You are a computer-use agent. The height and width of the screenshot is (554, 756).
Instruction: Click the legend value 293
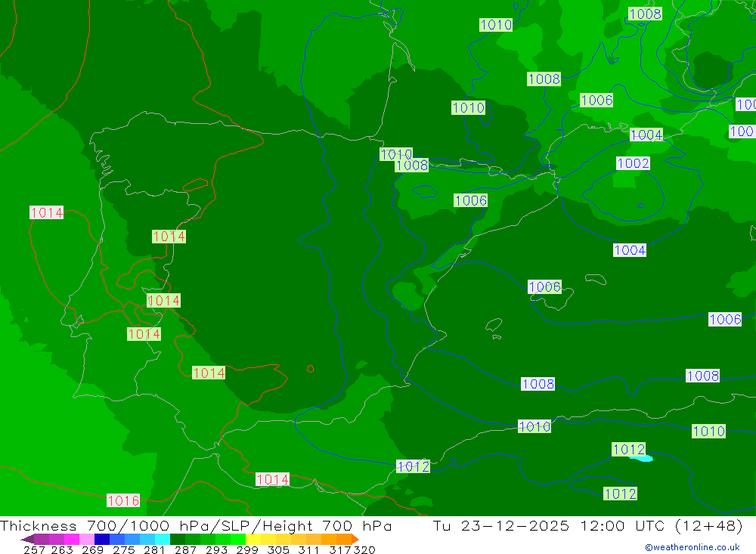pos(216,549)
